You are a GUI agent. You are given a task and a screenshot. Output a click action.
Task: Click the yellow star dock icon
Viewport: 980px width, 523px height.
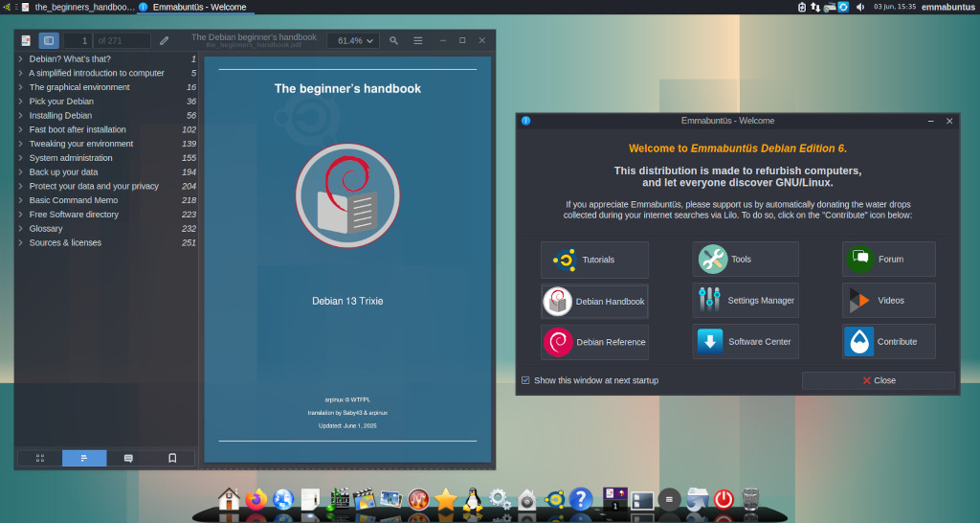446,499
